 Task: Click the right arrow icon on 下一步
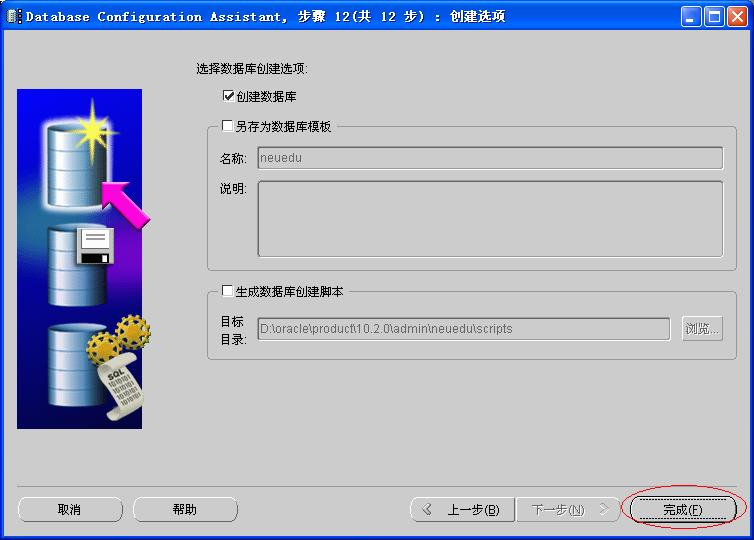[x=604, y=509]
